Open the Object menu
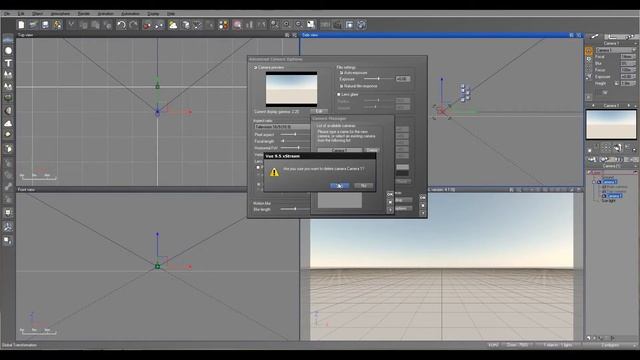This screenshot has width=640, height=360. 38,13
